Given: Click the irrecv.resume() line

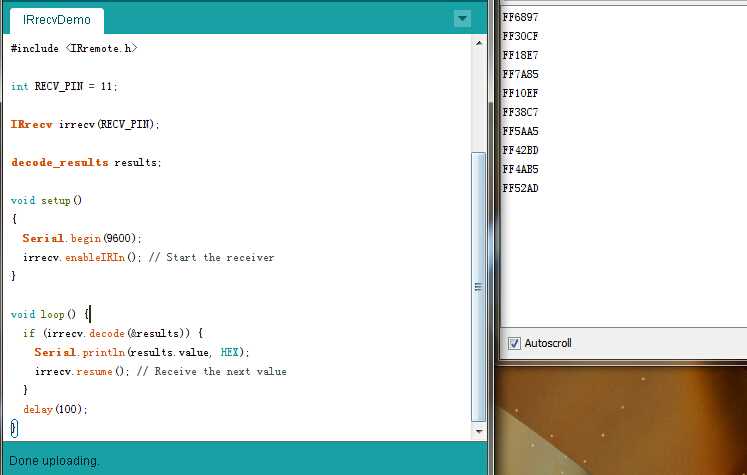Looking at the screenshot, I should pos(161,372).
